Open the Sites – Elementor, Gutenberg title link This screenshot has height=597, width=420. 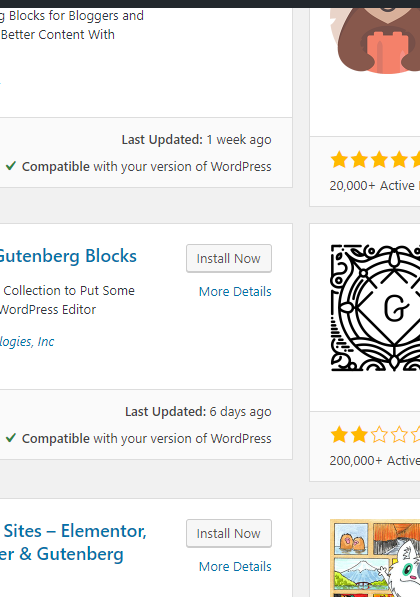(73, 542)
